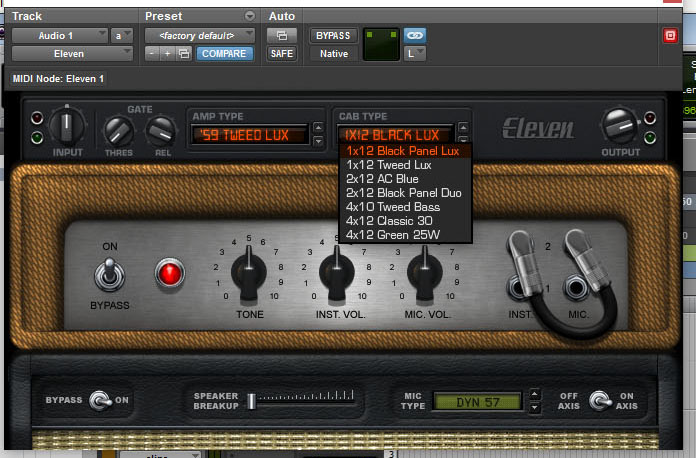Screen dimensions: 696x458
Task: Adjust the gate THRES knob
Action: pos(119,132)
